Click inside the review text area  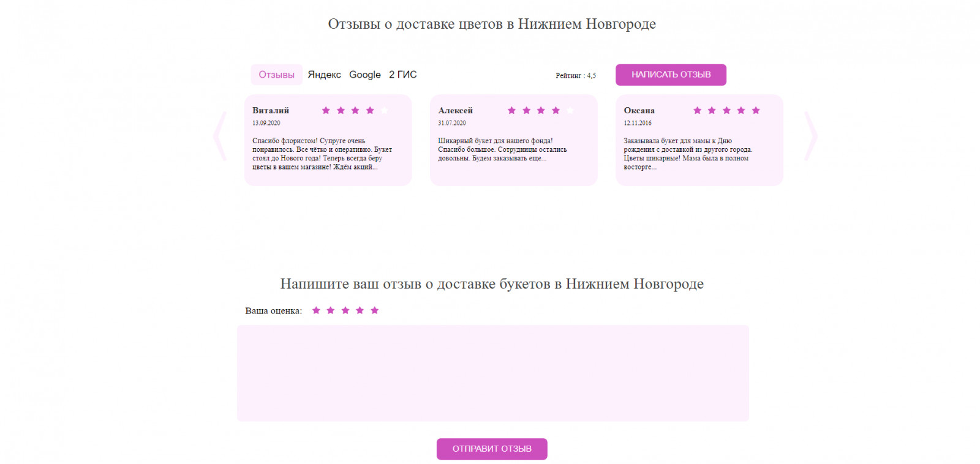click(x=493, y=373)
